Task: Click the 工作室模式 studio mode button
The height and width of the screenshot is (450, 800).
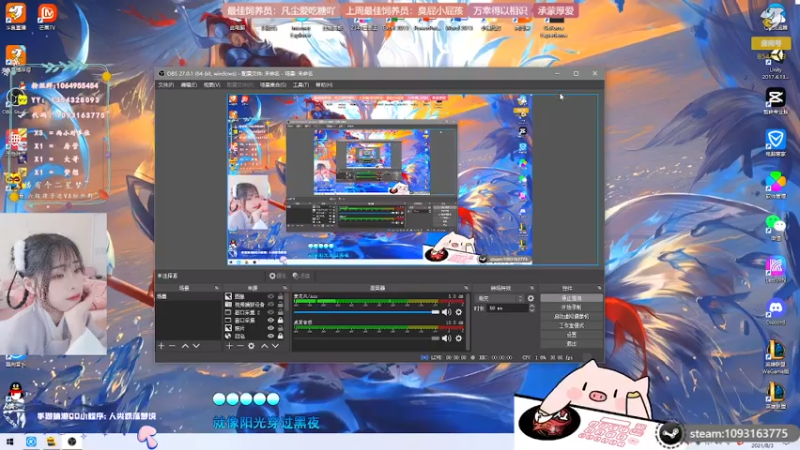Action: (571, 326)
